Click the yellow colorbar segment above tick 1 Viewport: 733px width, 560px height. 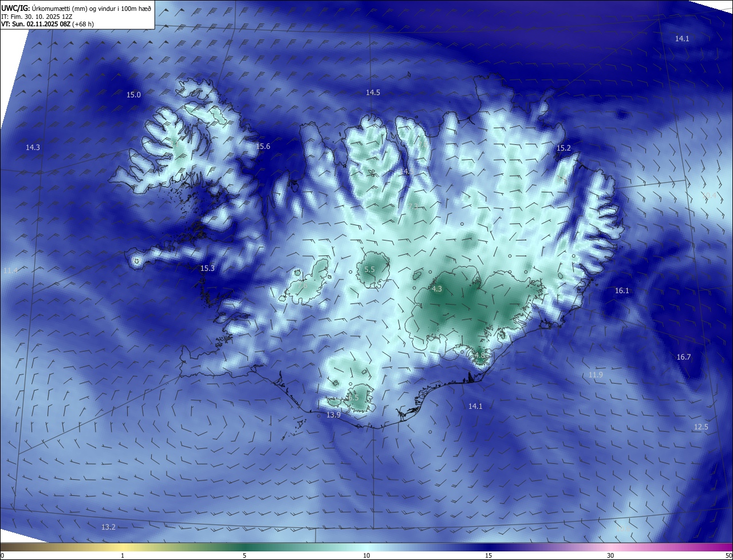coord(123,547)
